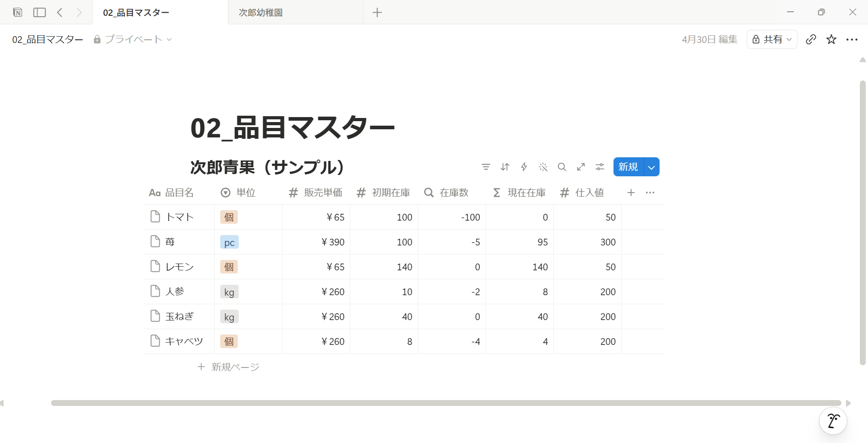Click the 02_品目マスター page title heading

[x=292, y=128]
